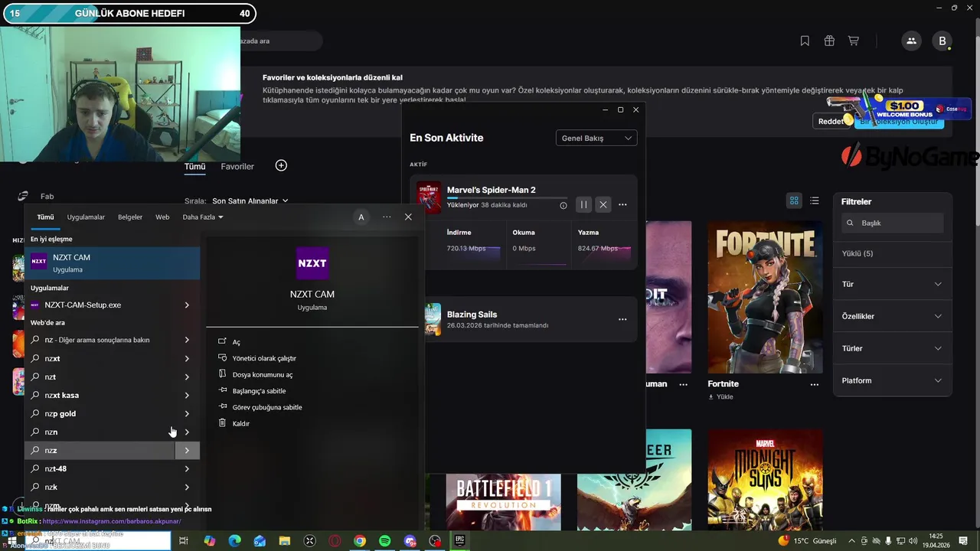Select the Yüklü (5) filter

click(x=857, y=253)
